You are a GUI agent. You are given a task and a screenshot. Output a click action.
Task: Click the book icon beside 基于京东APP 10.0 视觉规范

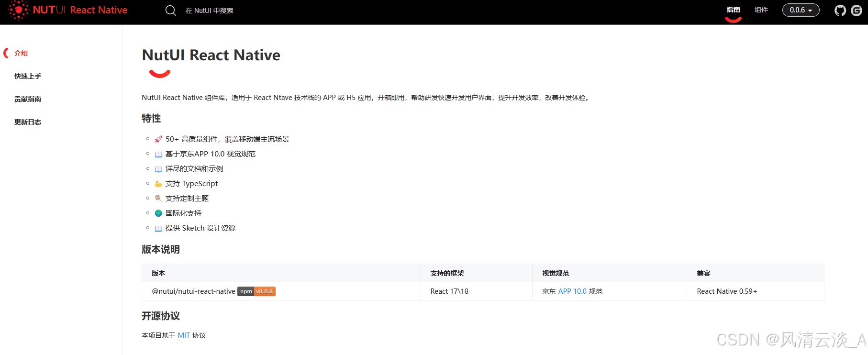click(158, 154)
